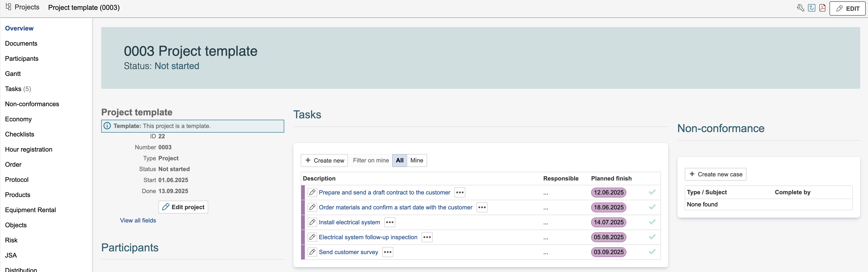Click Create new case button
Screen dimensions: 868x272
point(715,174)
